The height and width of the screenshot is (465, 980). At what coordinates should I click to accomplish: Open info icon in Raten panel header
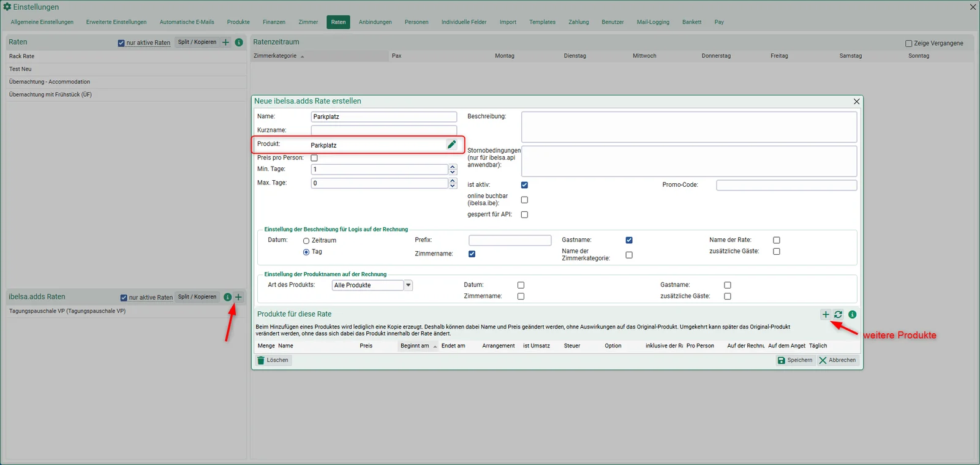pos(239,42)
